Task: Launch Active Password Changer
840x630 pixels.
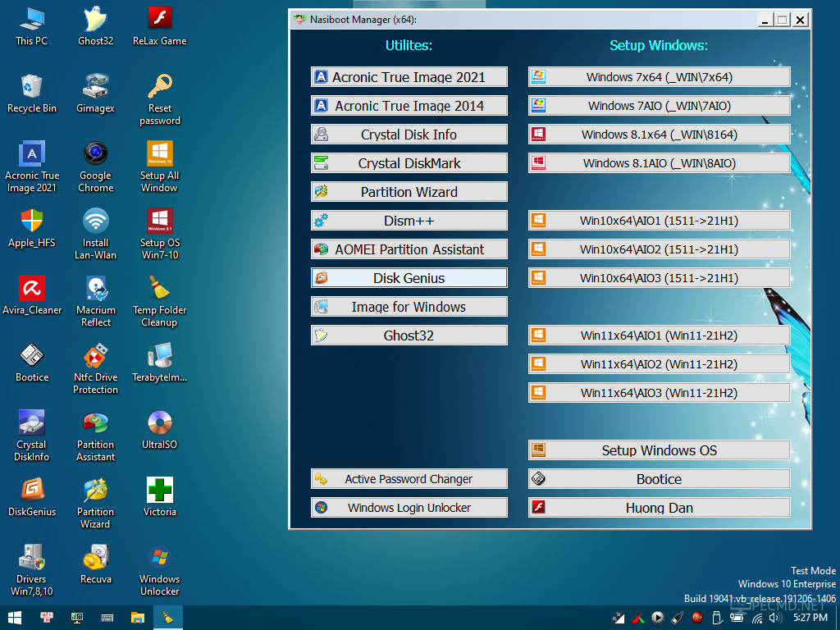Action: [x=409, y=479]
